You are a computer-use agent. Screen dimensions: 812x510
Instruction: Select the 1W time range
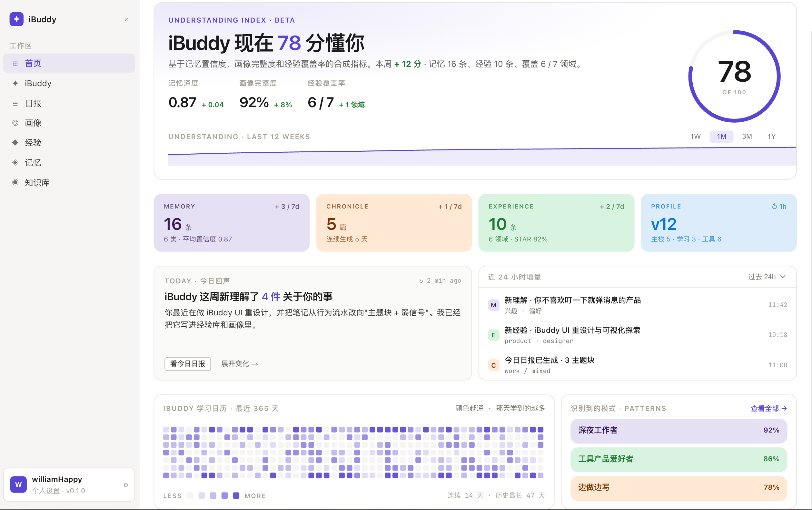[695, 137]
